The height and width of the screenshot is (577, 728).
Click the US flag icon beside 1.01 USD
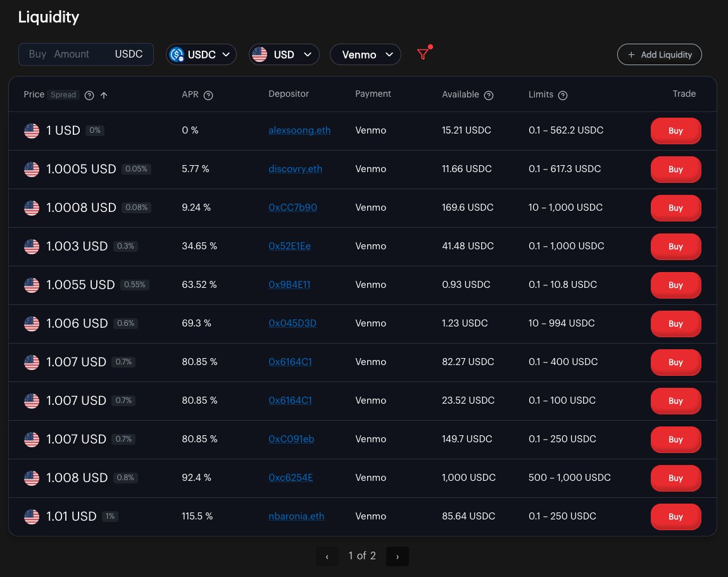[x=32, y=517]
